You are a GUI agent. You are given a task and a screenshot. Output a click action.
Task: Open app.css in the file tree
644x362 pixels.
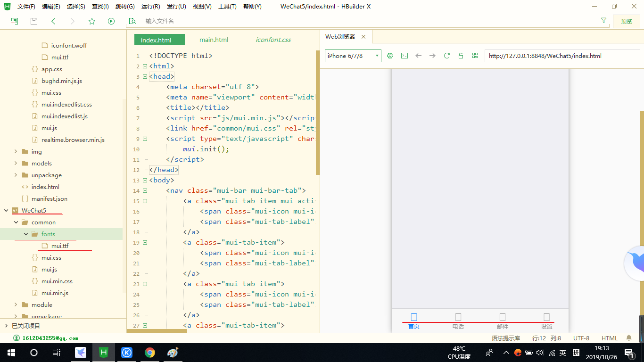pos(52,69)
